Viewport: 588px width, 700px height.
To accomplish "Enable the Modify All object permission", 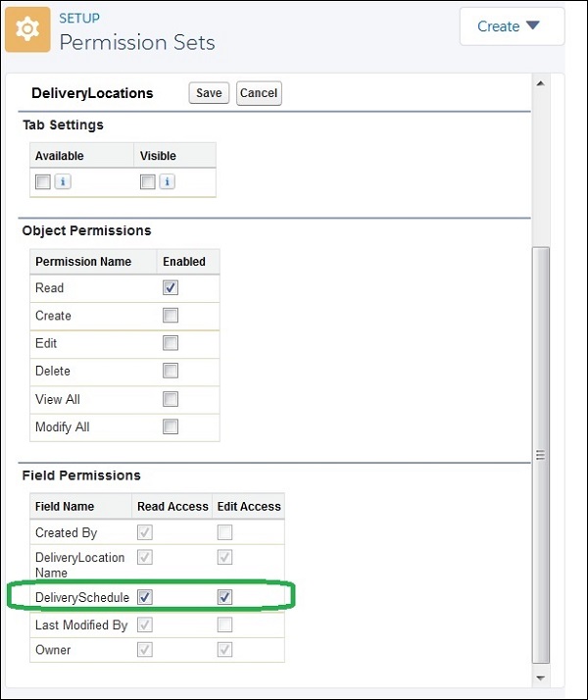I will [x=171, y=426].
